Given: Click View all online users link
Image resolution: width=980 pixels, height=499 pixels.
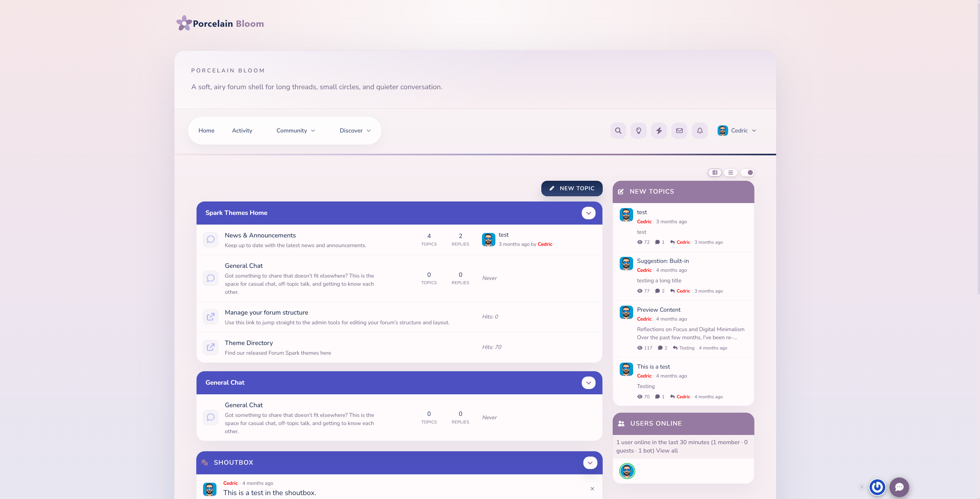Looking at the screenshot, I should tap(667, 451).
